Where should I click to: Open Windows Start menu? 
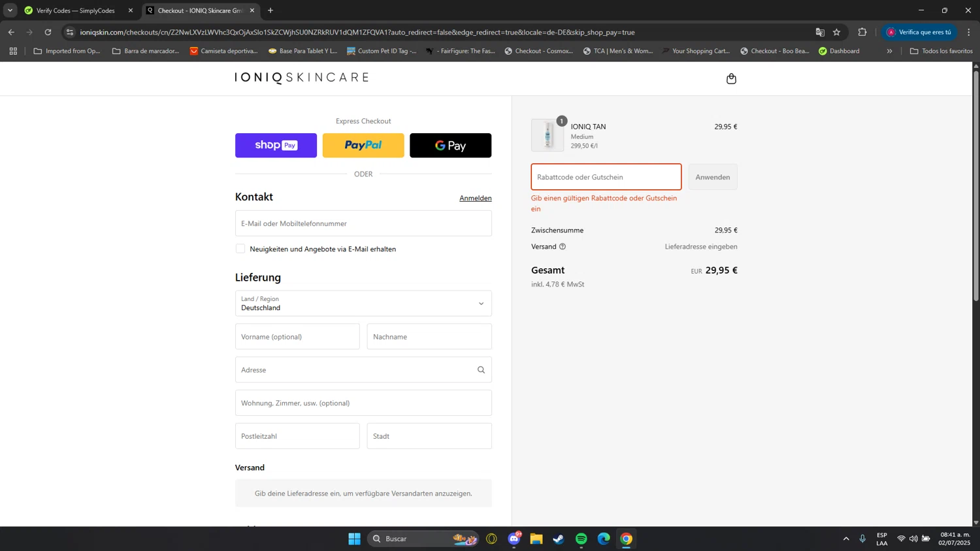pos(354,539)
